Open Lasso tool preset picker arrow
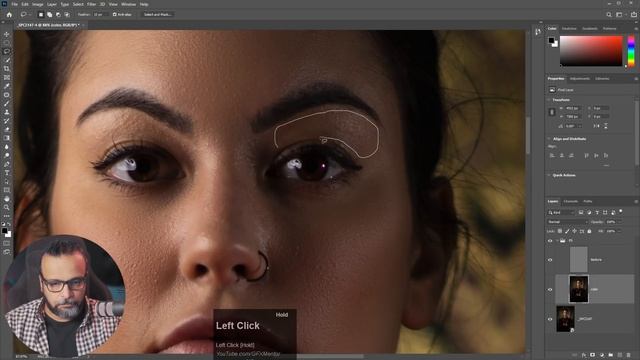The width and height of the screenshot is (640, 360). click(29, 14)
